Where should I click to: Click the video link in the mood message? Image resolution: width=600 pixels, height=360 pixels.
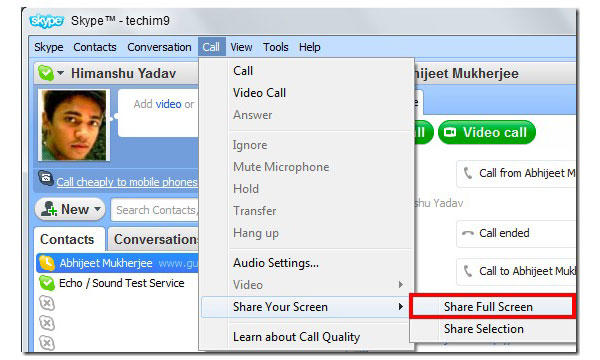click(x=168, y=104)
